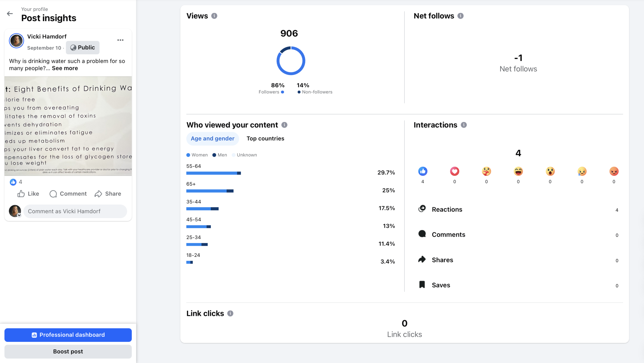Click the Views info icon
The height and width of the screenshot is (363, 644).
click(214, 16)
